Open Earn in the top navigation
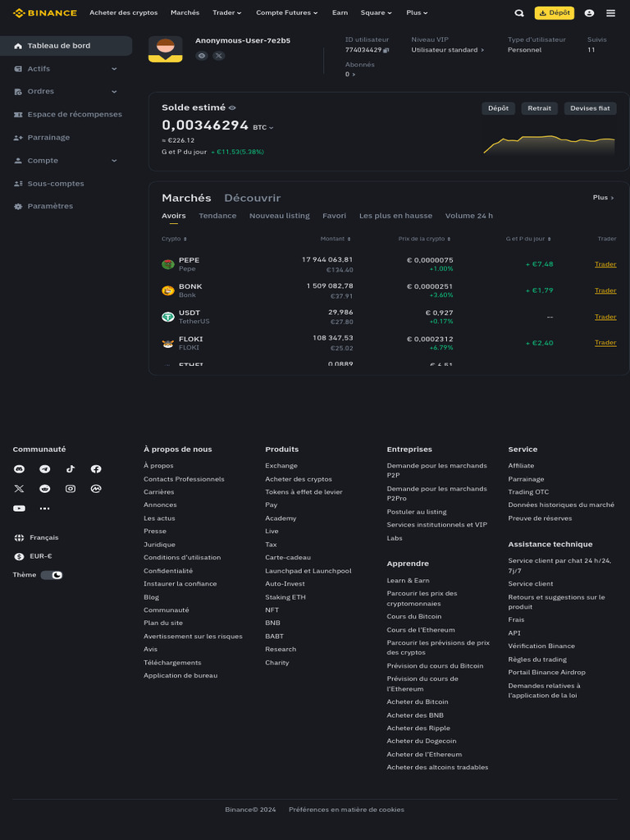The height and width of the screenshot is (840, 630). [x=340, y=13]
